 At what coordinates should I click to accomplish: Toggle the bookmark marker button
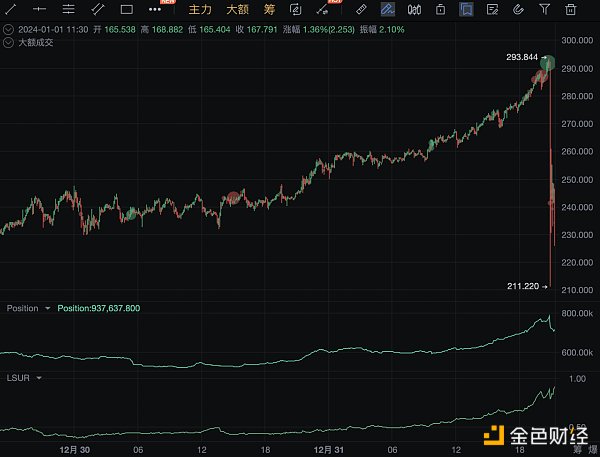pos(467,9)
